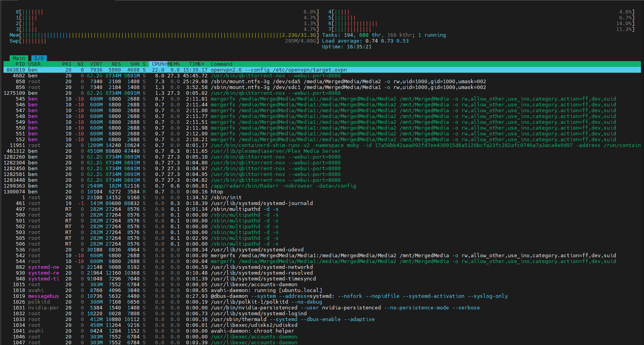Screen dimensions: 644x345
Task: Select qbittorrent-nox thread PID 1283448
Action: tap(322, 180)
